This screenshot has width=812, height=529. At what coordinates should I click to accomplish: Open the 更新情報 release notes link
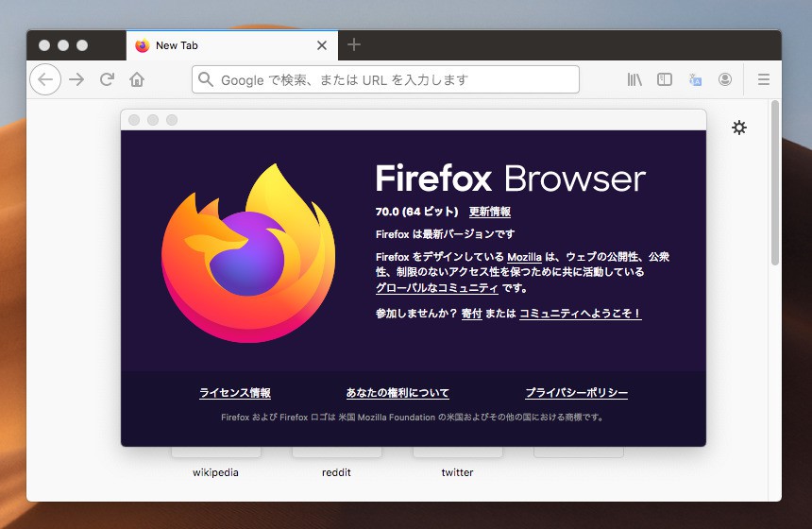click(x=490, y=212)
